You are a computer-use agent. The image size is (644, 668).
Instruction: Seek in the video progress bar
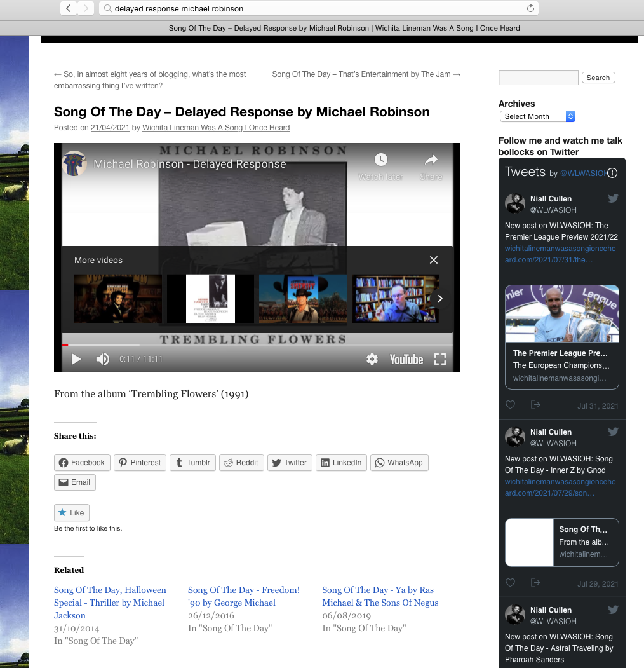point(257,345)
